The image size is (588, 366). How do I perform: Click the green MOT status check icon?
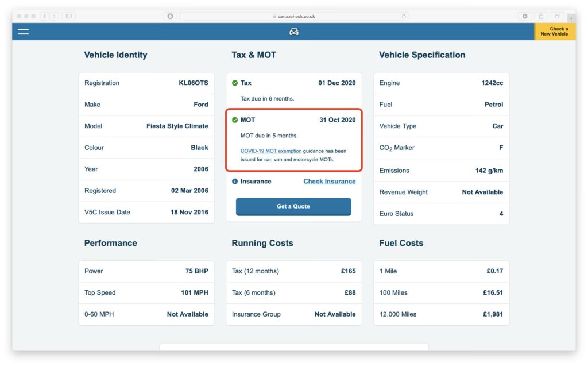(x=235, y=120)
